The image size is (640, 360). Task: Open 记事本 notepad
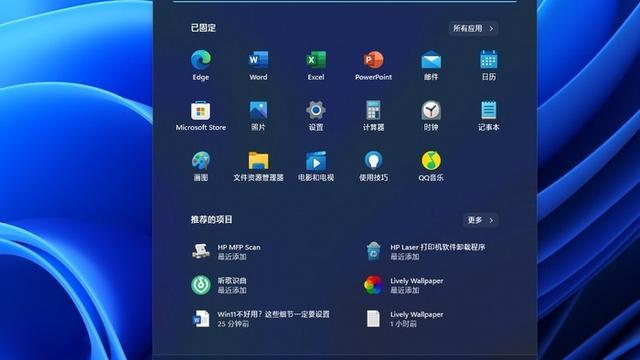489,111
